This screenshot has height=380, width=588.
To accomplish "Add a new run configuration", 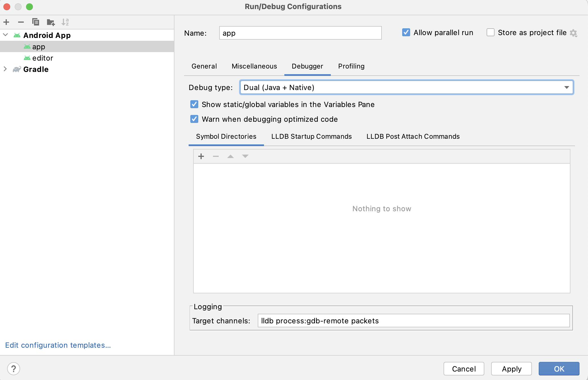I will pyautogui.click(x=6, y=22).
